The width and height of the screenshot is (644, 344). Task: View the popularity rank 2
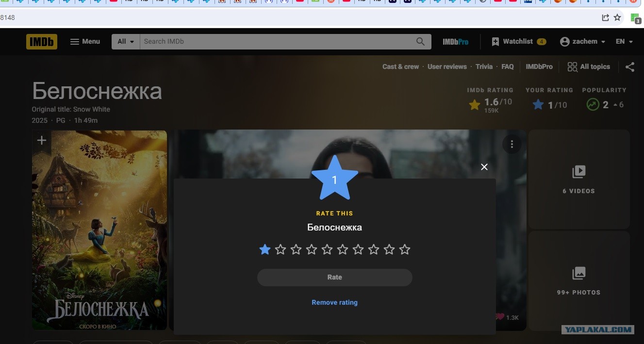(x=605, y=105)
